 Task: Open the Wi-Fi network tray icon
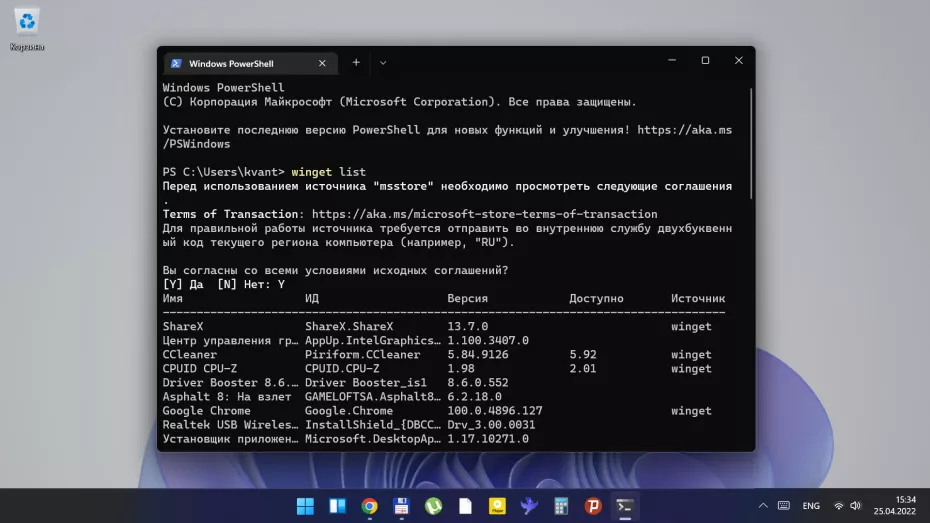point(839,506)
